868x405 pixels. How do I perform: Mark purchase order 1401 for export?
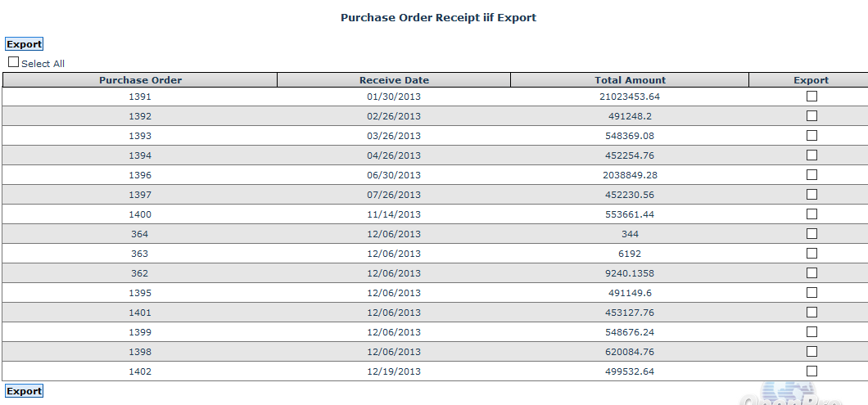click(x=811, y=313)
